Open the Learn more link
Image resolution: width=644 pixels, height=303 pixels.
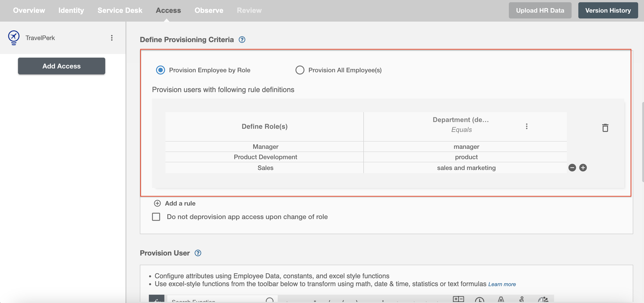(502, 284)
